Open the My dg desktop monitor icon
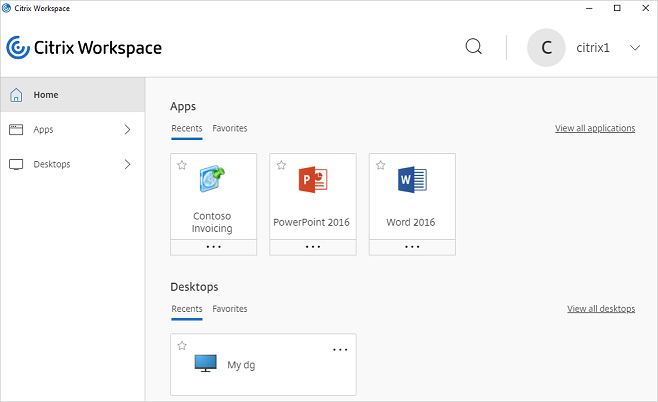Image resolution: width=658 pixels, height=402 pixels. pyautogui.click(x=206, y=363)
